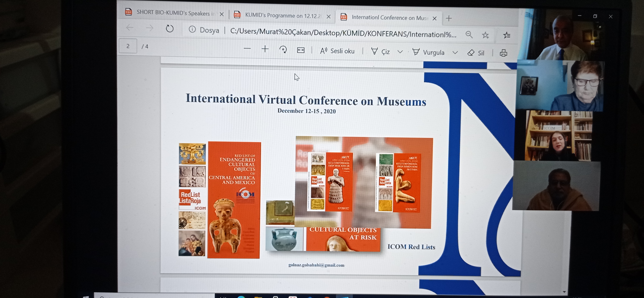Print the PDF document

[x=503, y=53]
